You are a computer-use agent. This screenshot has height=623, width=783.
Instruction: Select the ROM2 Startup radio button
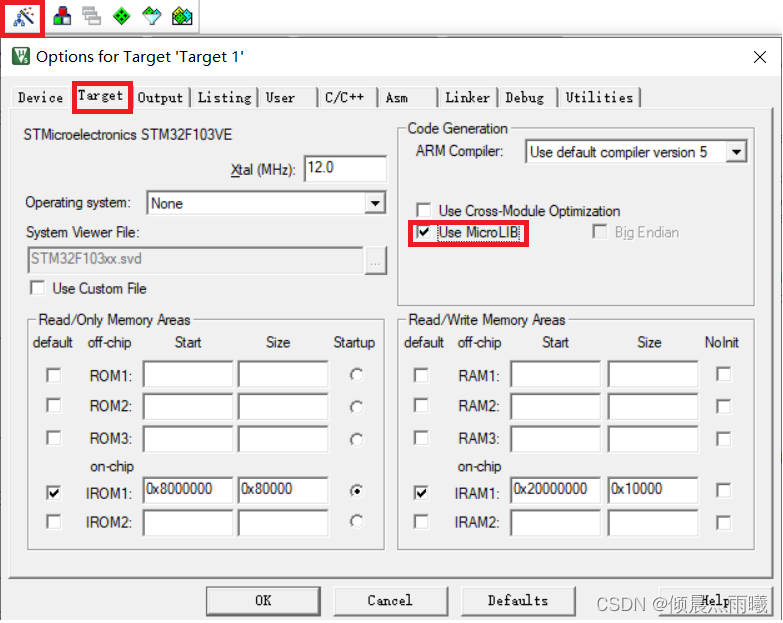tap(356, 407)
